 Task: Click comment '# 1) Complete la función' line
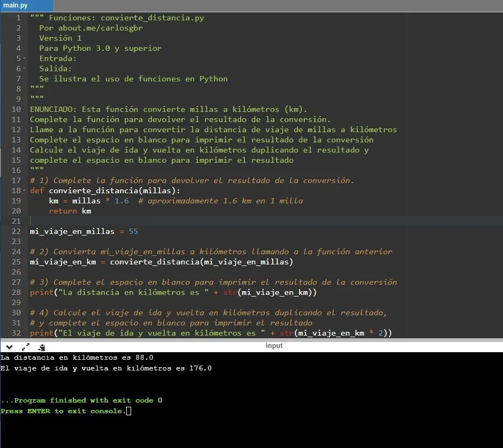tap(192, 181)
